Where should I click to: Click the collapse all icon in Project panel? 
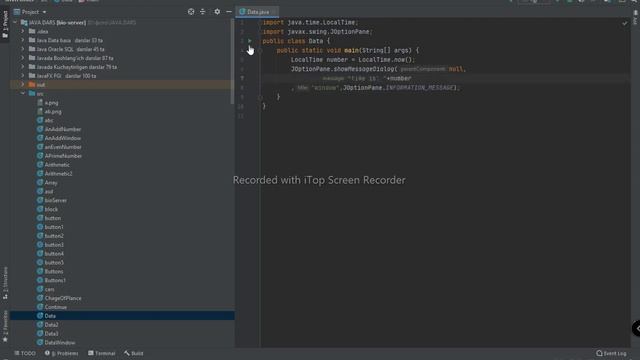tap(202, 12)
